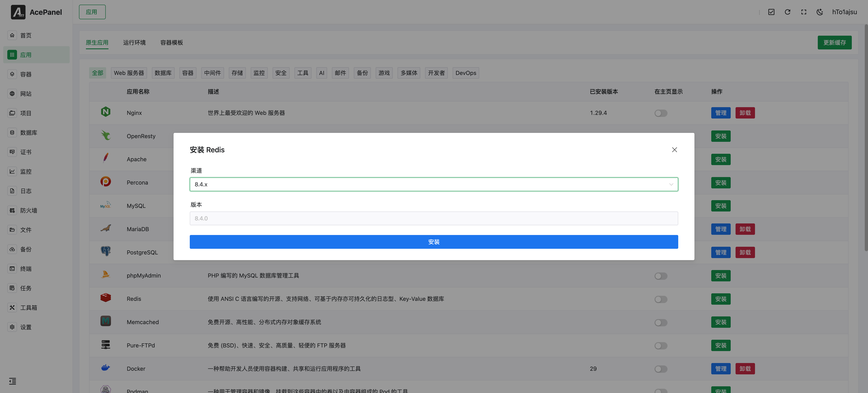Switch to the 运行环境 tab
This screenshot has height=393, width=868.
point(134,43)
